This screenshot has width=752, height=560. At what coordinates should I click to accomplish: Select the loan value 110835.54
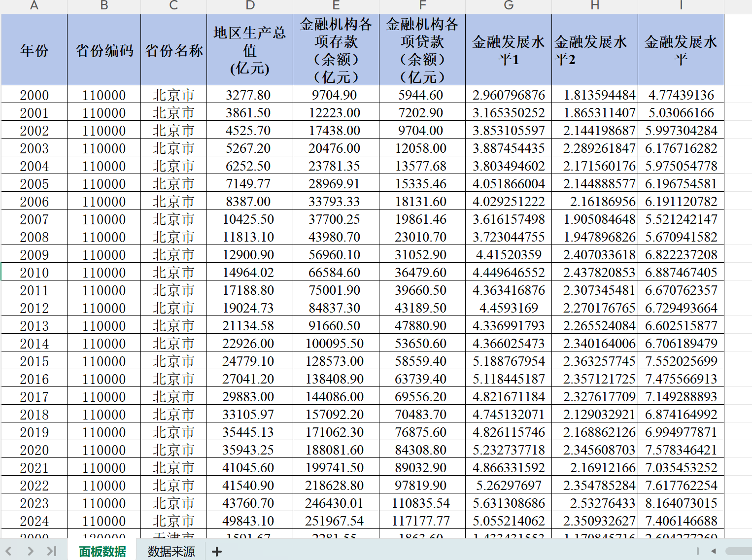click(x=422, y=503)
